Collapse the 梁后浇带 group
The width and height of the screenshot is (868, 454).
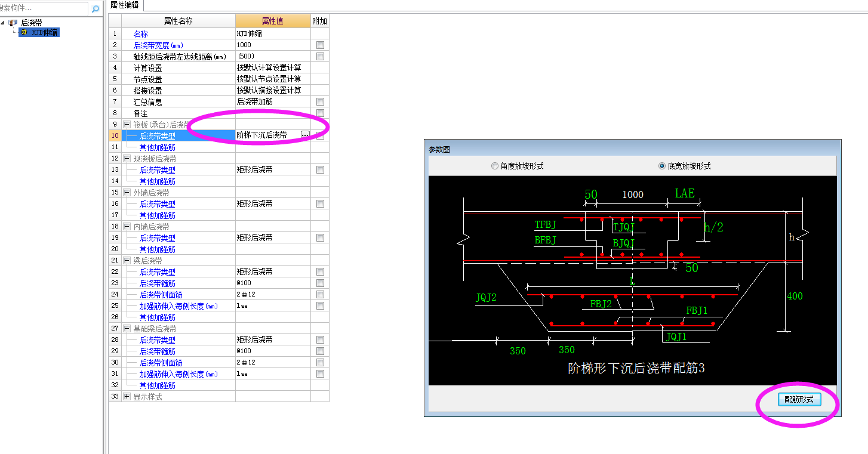coord(127,260)
